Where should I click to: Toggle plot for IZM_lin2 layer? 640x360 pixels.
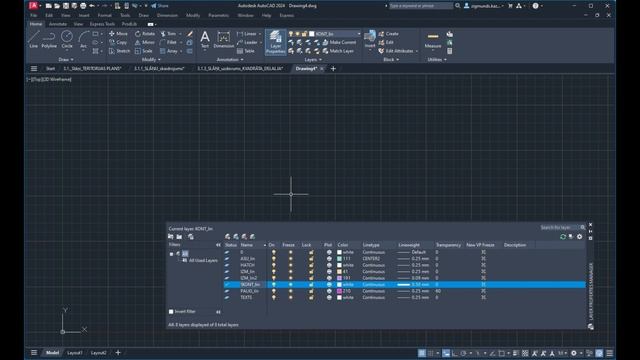[329, 278]
